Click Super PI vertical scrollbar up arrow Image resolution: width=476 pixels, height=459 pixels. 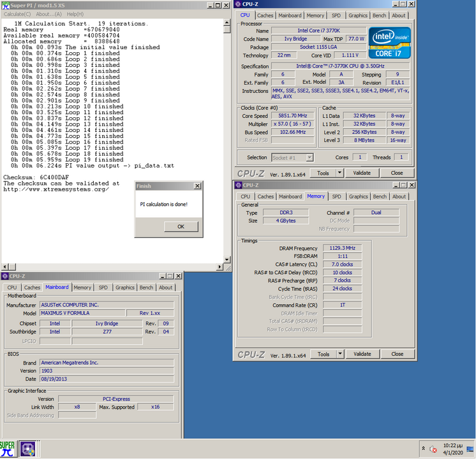tap(227, 22)
